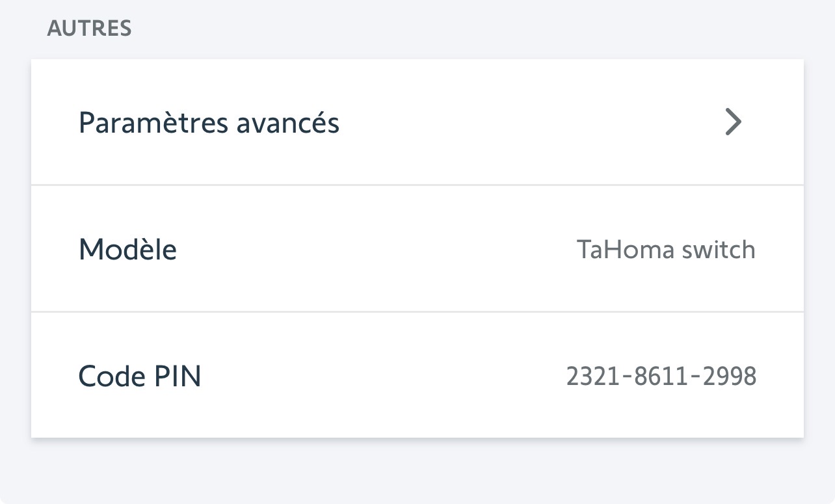The height and width of the screenshot is (504, 835).
Task: Click the 8611 segment of the PIN
Action: click(x=661, y=377)
